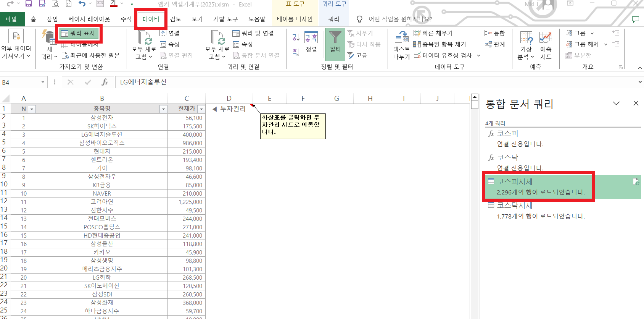
Task: Open the N column filter dropdown
Action: click(32, 109)
